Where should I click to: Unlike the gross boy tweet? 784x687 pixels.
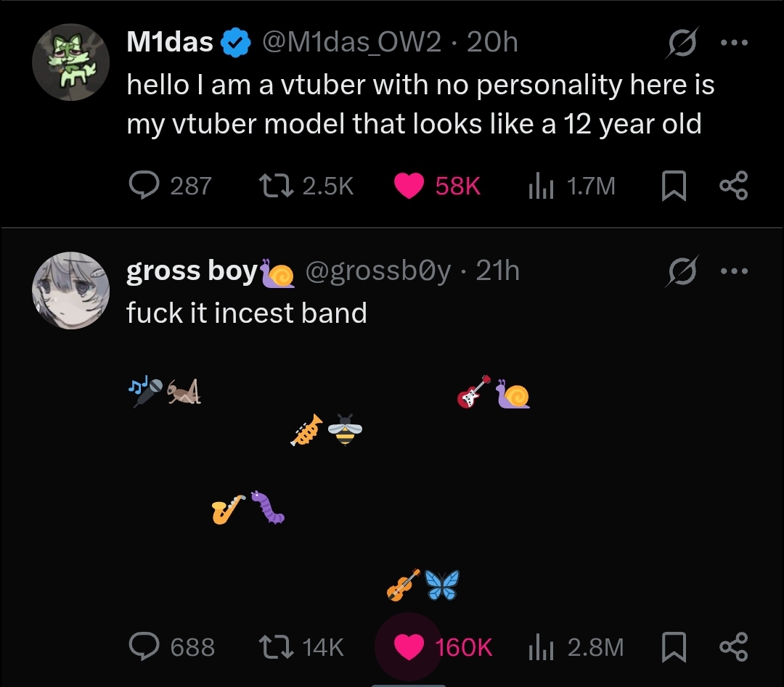(x=409, y=646)
